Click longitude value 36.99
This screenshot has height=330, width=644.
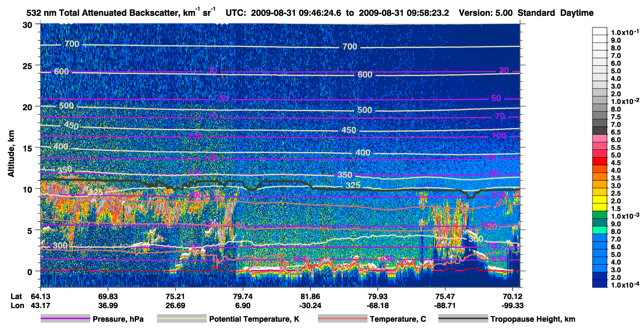click(x=107, y=305)
